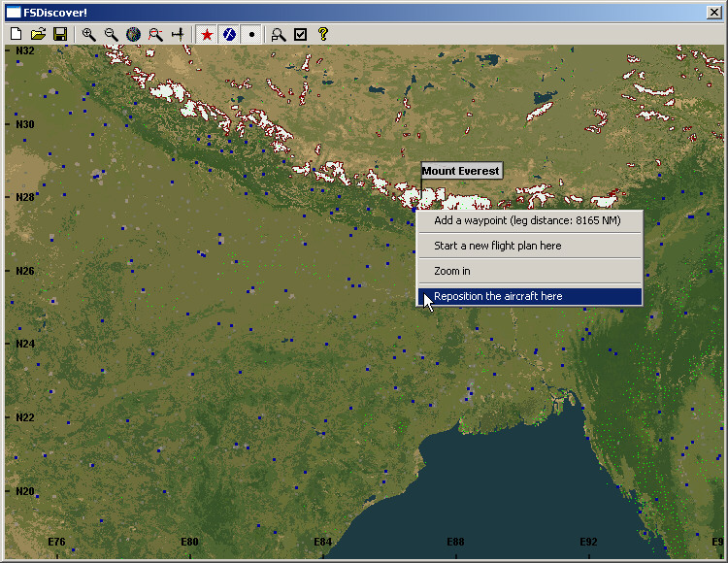Open the checkbox options icon
This screenshot has width=728, height=563.
(301, 34)
